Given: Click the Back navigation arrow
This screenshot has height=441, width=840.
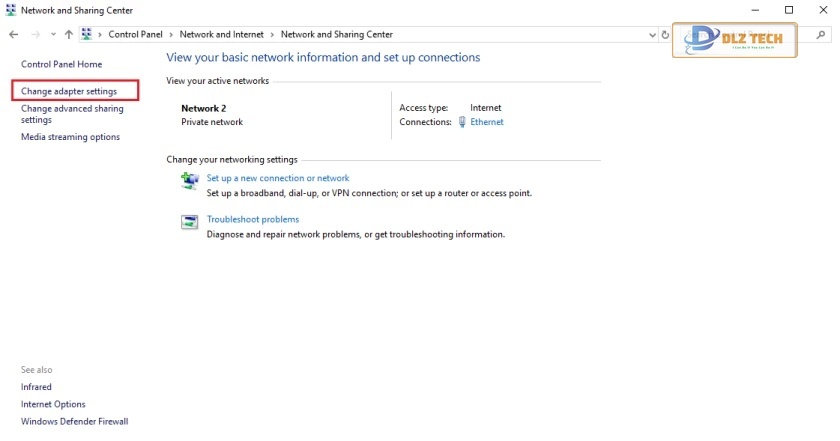Looking at the screenshot, I should [13, 34].
